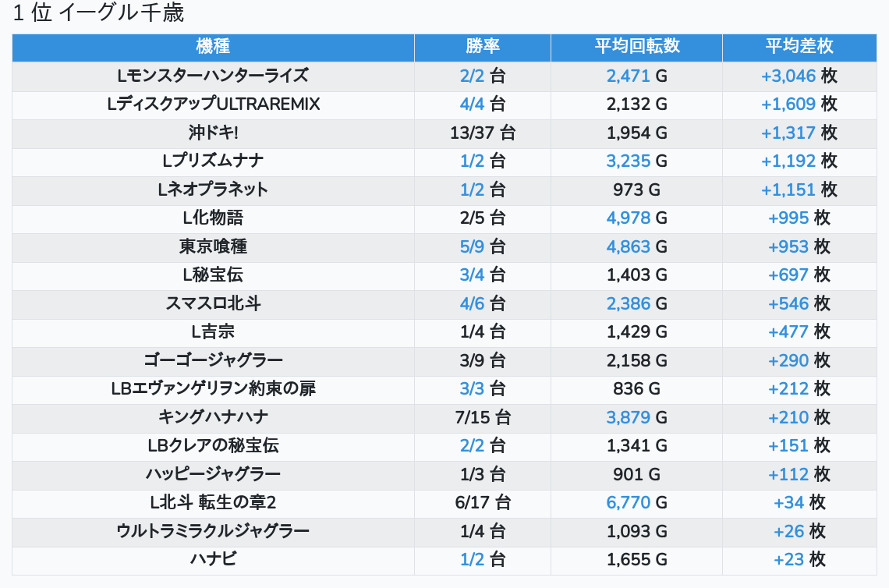This screenshot has width=889, height=588.
Task: Click the 2,471 average spins value
Action: (x=629, y=76)
